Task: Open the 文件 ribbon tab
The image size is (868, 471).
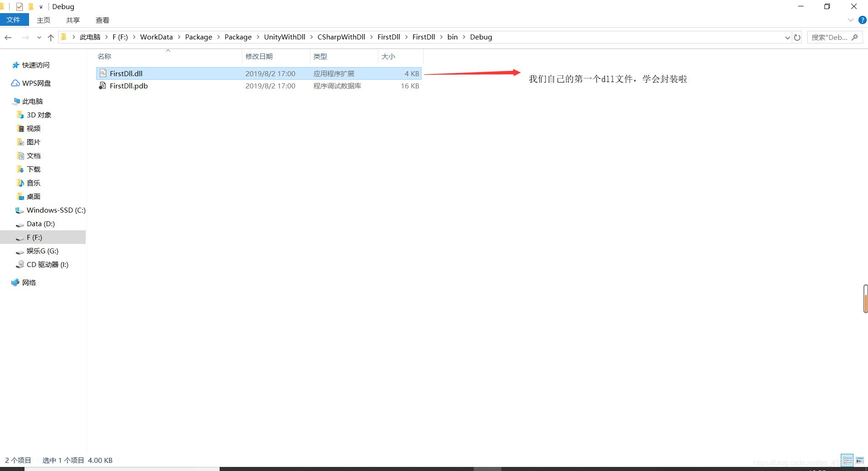Action: [x=14, y=20]
